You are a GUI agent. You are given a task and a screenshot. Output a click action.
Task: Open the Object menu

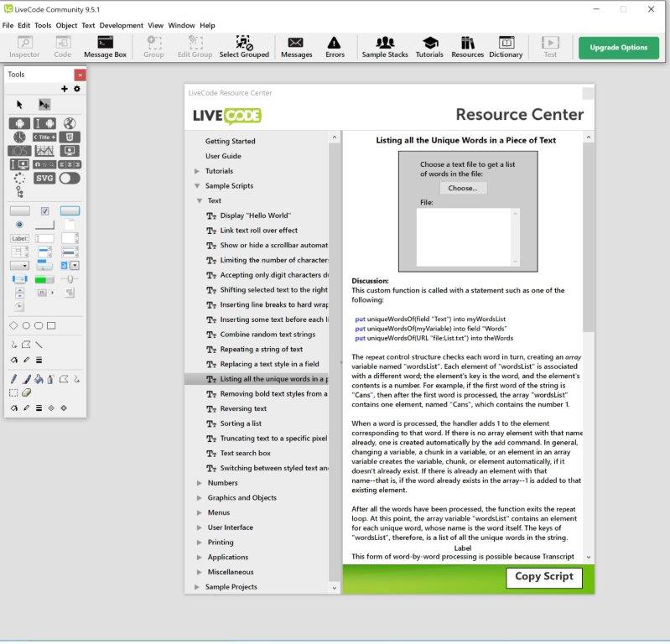coord(66,26)
